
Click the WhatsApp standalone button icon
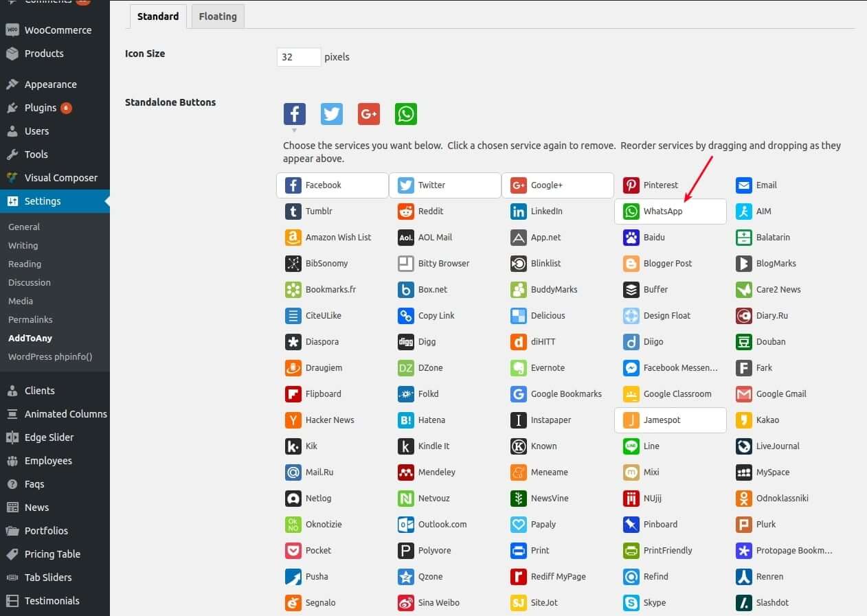(406, 114)
